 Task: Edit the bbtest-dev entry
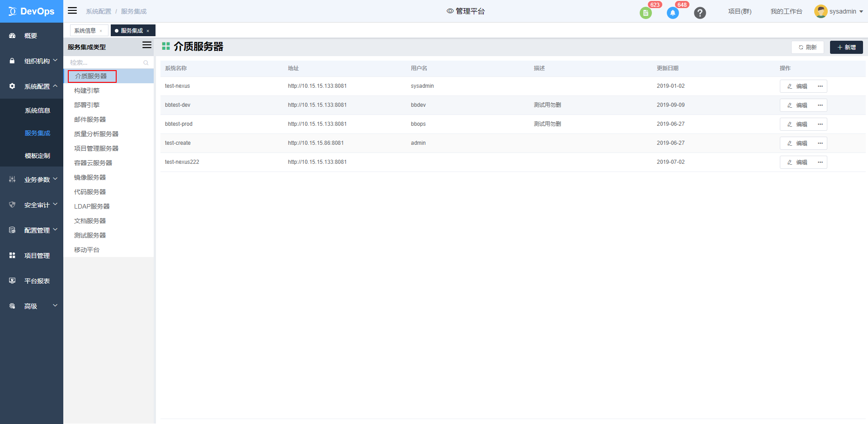[797, 105]
